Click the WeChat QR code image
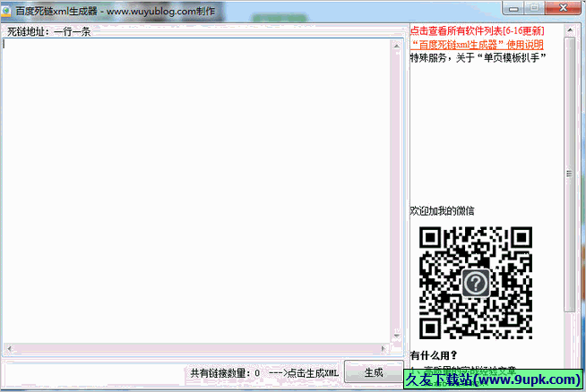586x392 pixels. click(x=476, y=283)
